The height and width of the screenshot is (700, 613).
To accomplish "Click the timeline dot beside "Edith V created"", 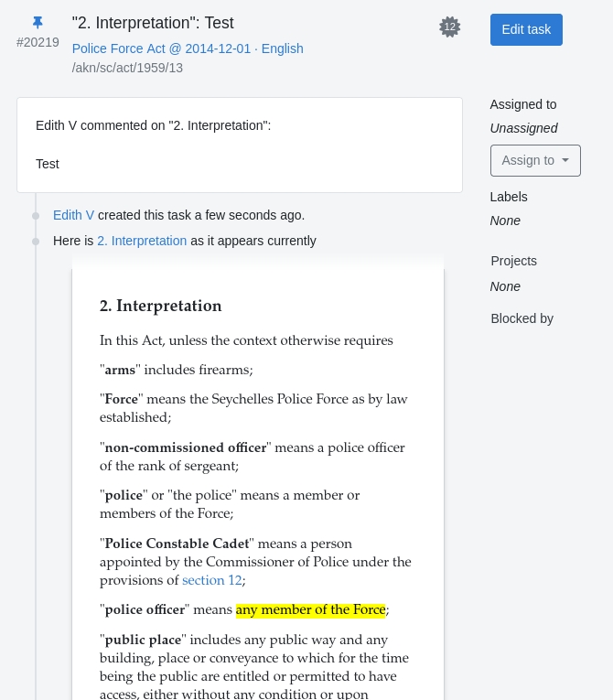I will click(36, 216).
